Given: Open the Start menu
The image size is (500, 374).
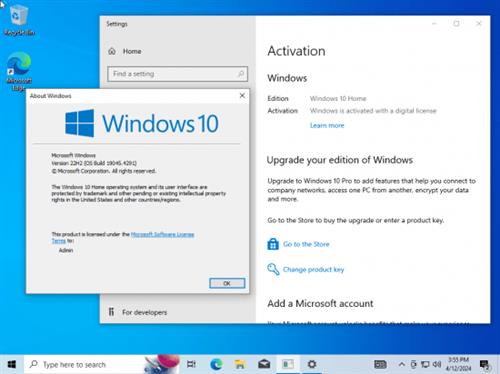Looking at the screenshot, I should tap(12, 364).
